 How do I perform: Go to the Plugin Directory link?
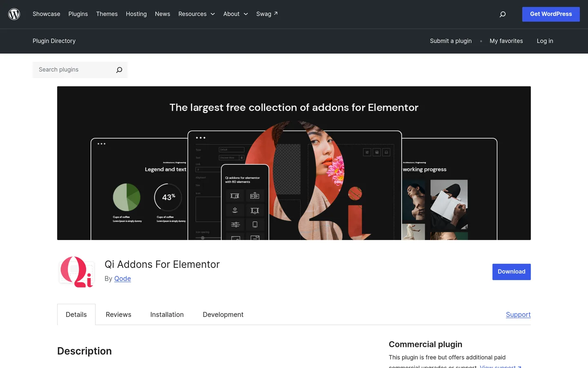click(54, 41)
